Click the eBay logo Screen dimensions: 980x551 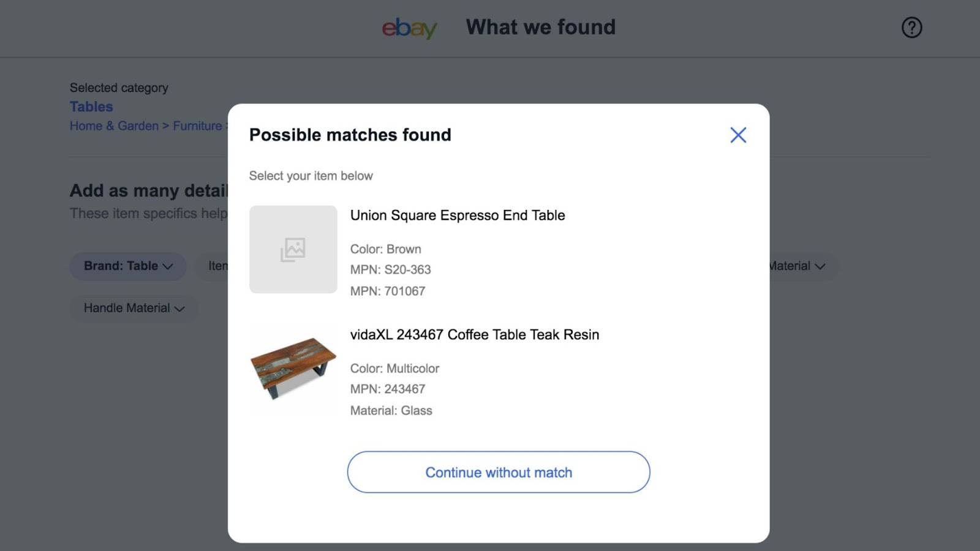tap(409, 28)
